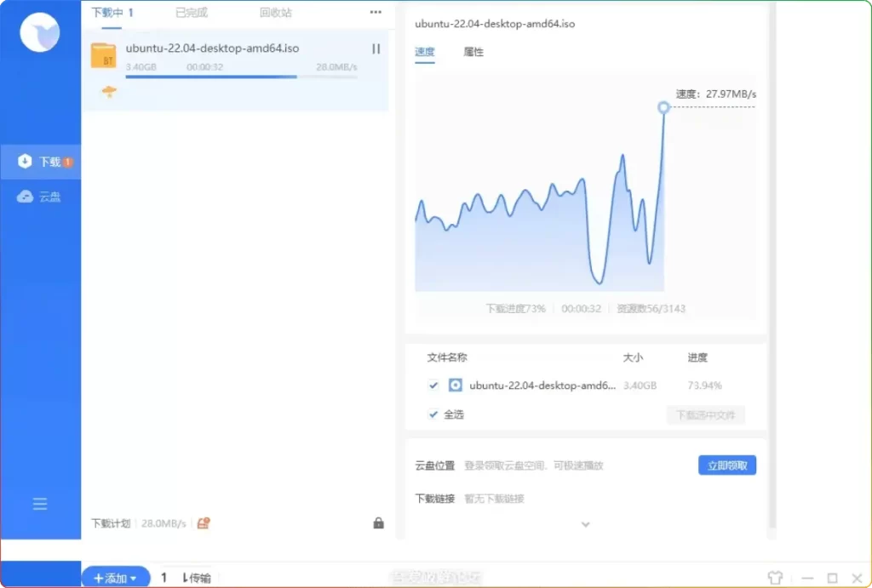
Task: Open the theme skin icon near window controls
Action: [773, 576]
